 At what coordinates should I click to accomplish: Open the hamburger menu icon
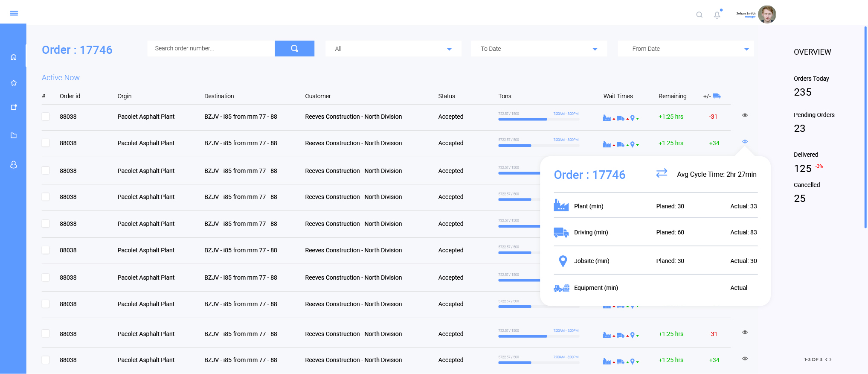pyautogui.click(x=14, y=13)
